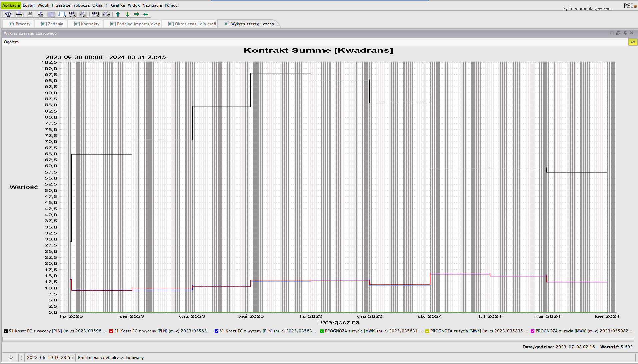Image resolution: width=638 pixels, height=364 pixels.
Task: Open the Pomoc menu
Action: (x=171, y=5)
